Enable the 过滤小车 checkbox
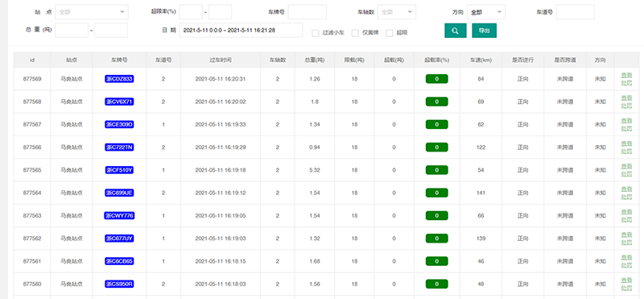644x299 pixels. coord(316,33)
